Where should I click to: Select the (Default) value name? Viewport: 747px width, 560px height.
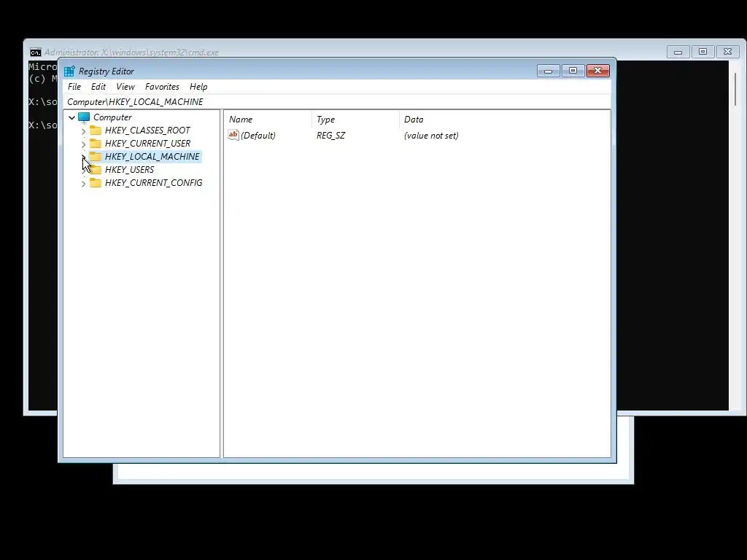point(258,135)
